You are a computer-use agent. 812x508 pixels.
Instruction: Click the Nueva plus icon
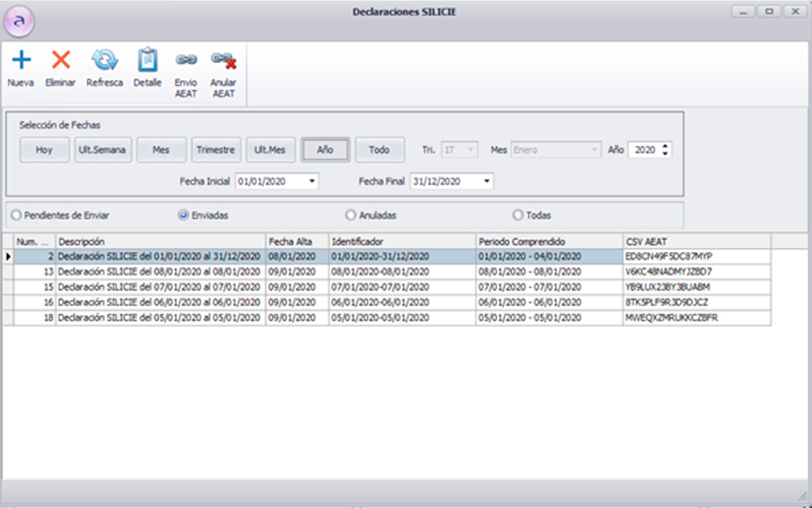pyautogui.click(x=21, y=60)
